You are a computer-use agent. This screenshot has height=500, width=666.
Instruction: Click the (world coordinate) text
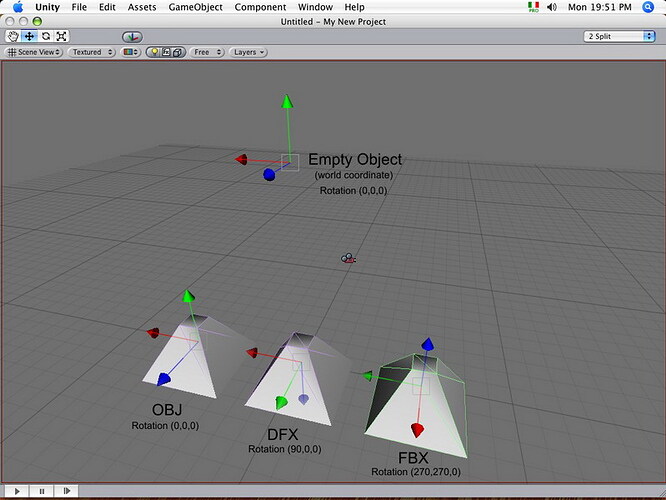pos(354,175)
